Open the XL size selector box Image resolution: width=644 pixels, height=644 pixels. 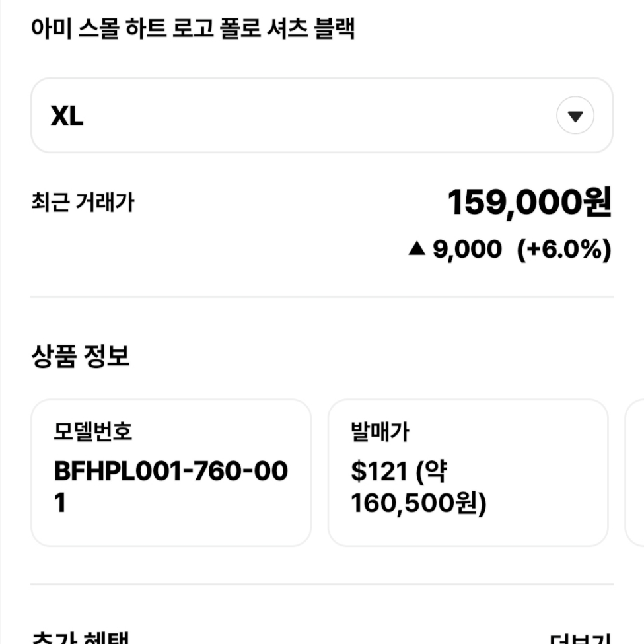point(322,116)
